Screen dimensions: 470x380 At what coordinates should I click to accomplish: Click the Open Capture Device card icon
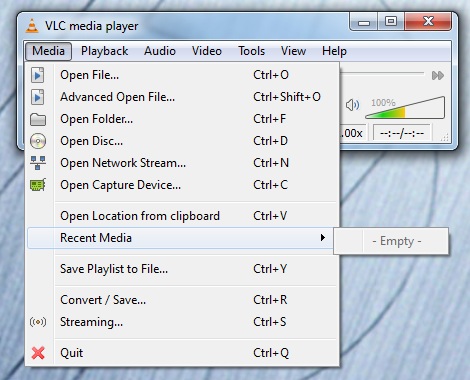(38, 185)
